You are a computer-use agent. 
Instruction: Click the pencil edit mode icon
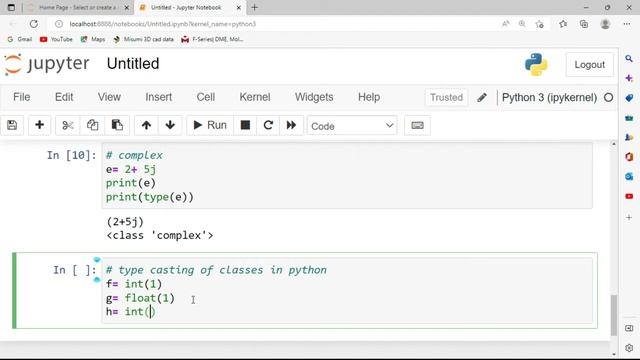pyautogui.click(x=482, y=98)
